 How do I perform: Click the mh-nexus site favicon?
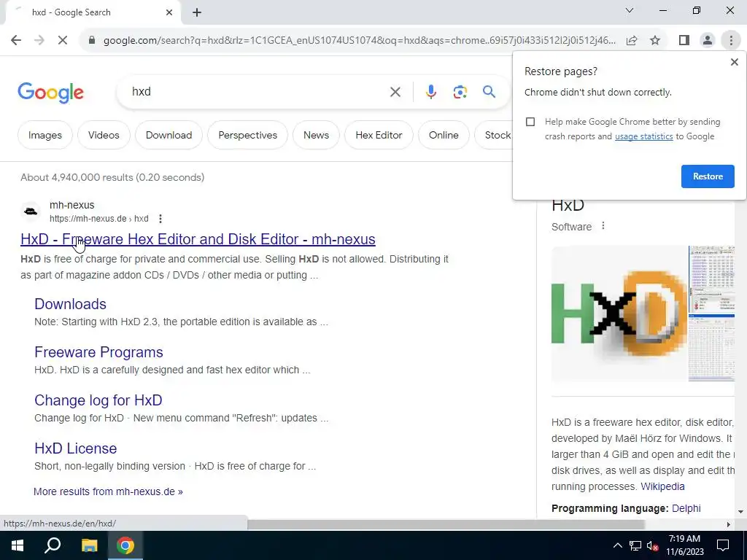[x=31, y=211]
